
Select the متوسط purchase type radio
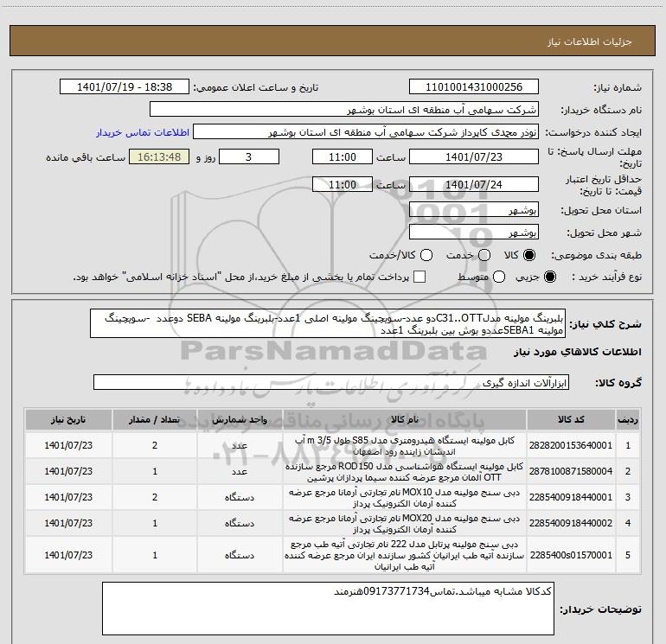(x=499, y=277)
